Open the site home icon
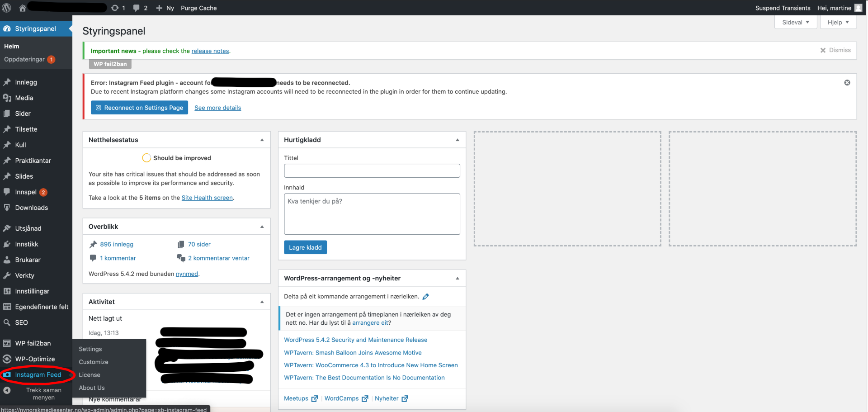The width and height of the screenshot is (868, 412). (22, 8)
